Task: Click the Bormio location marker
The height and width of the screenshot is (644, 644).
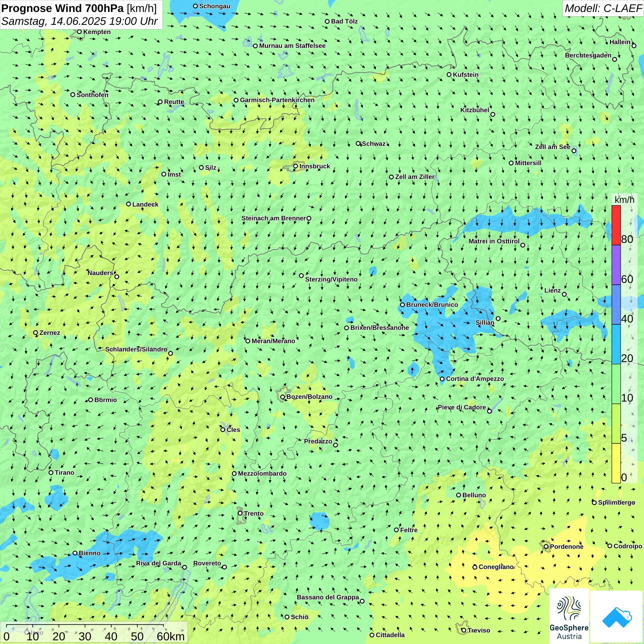Action: tap(91, 400)
